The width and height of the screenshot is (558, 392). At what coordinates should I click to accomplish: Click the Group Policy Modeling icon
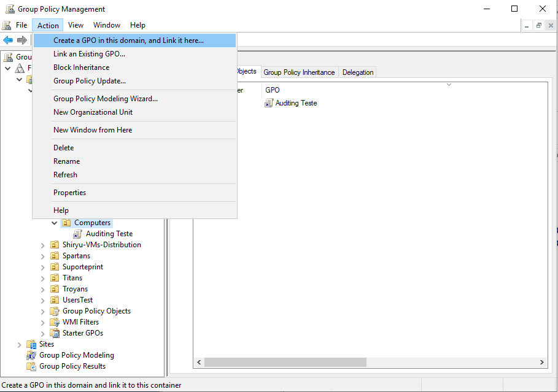(x=31, y=355)
